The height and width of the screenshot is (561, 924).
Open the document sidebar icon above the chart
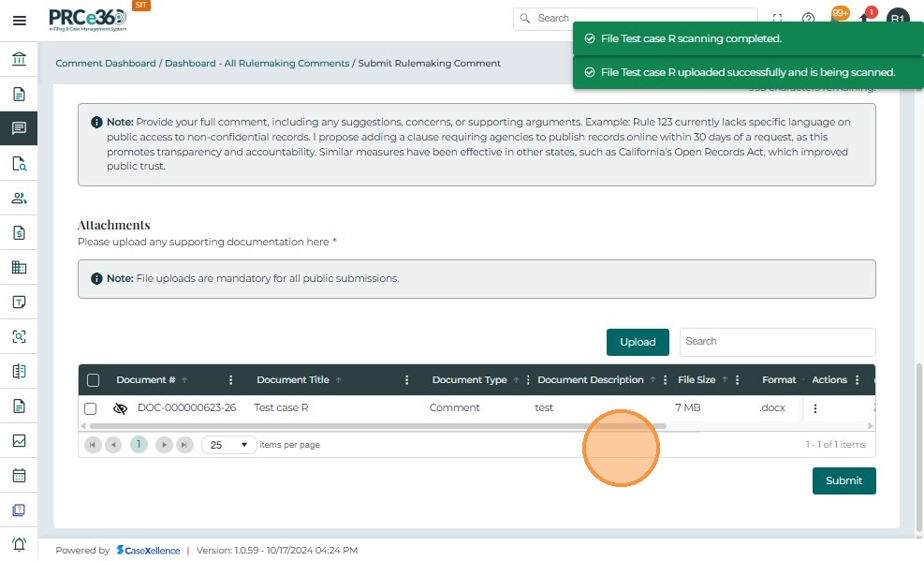pyautogui.click(x=19, y=406)
